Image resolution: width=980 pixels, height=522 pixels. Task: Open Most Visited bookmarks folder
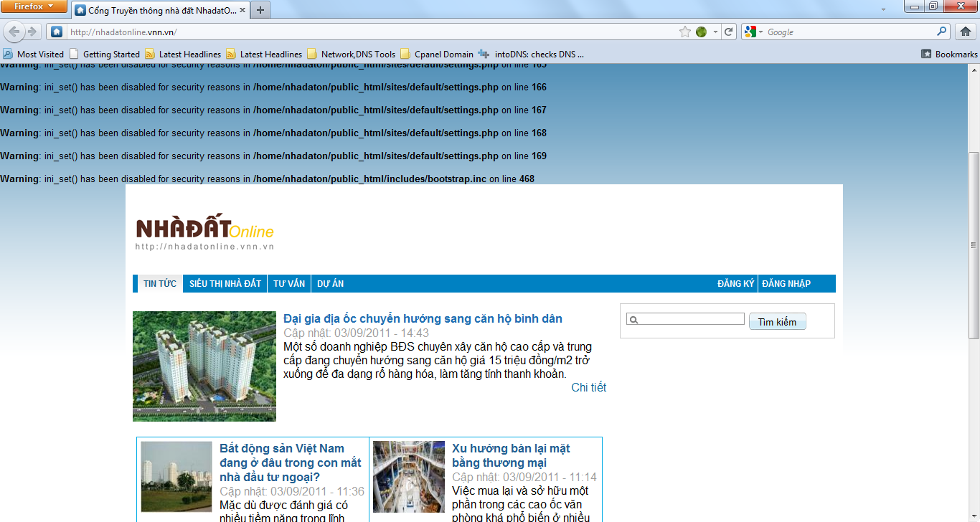[33, 54]
